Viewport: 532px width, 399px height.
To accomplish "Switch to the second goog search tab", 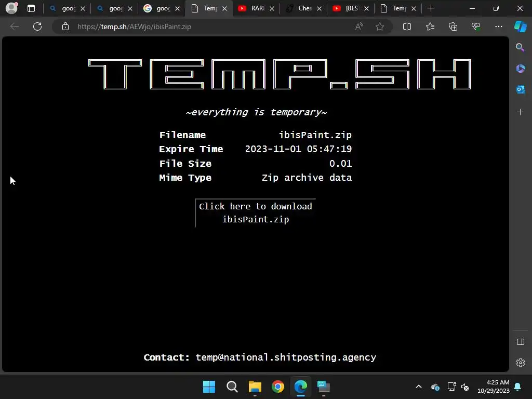I will tap(114, 8).
